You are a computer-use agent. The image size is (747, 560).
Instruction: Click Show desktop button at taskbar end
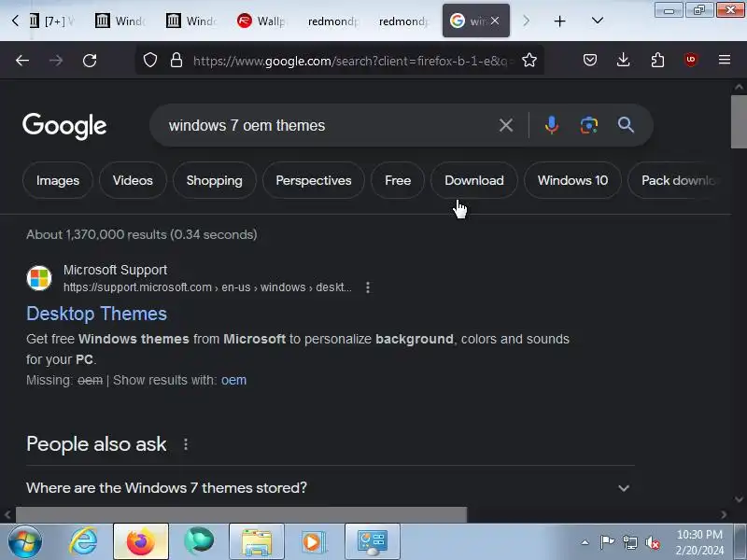pyautogui.click(x=740, y=542)
